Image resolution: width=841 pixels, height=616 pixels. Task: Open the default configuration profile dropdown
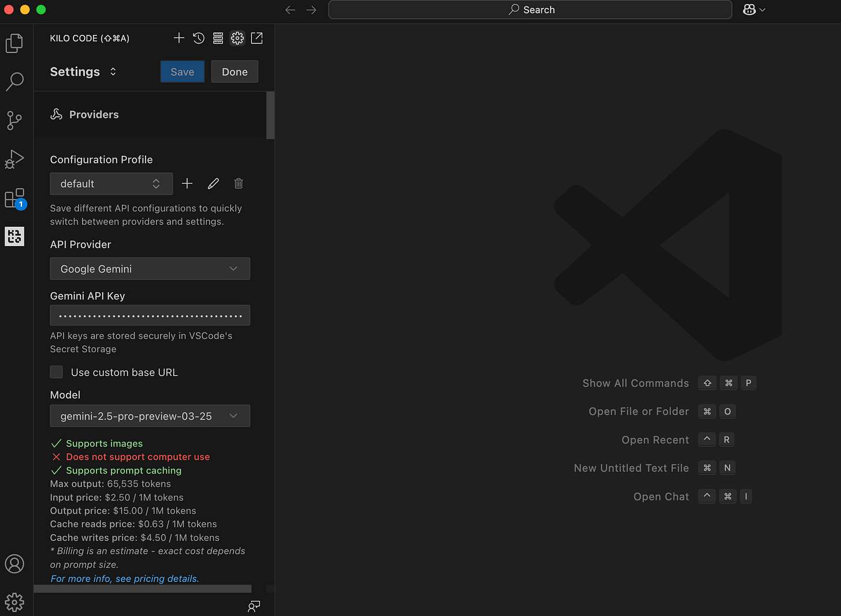coord(111,184)
